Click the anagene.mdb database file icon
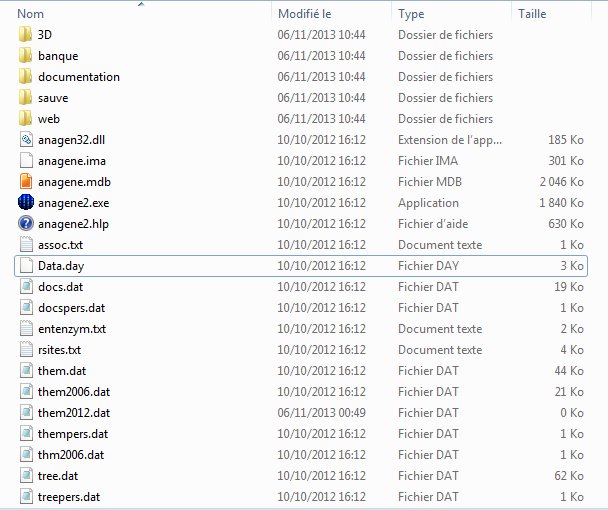This screenshot has height=510, width=608. (x=26, y=182)
